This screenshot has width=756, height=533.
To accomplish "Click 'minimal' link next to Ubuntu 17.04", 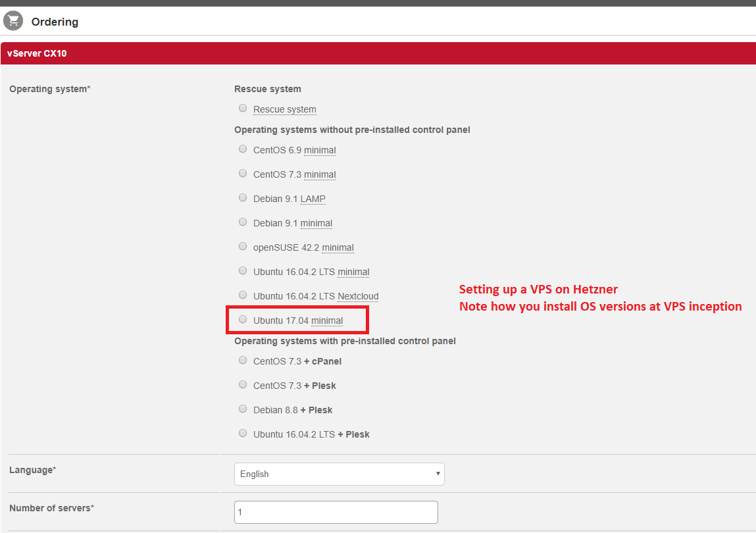I will (327, 320).
